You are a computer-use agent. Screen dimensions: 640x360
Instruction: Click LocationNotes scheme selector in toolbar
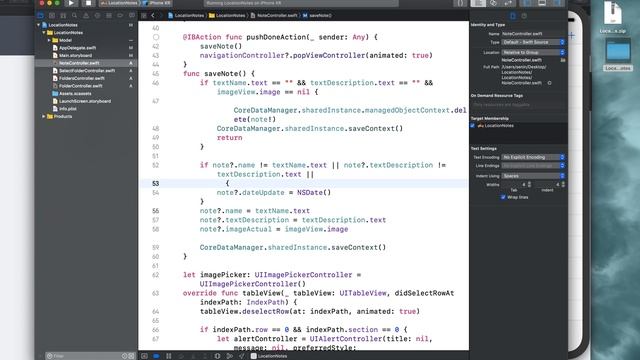[119, 3]
